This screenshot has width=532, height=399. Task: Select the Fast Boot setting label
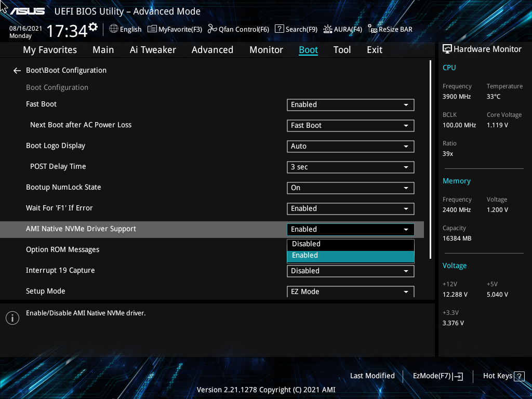pyautogui.click(x=42, y=104)
